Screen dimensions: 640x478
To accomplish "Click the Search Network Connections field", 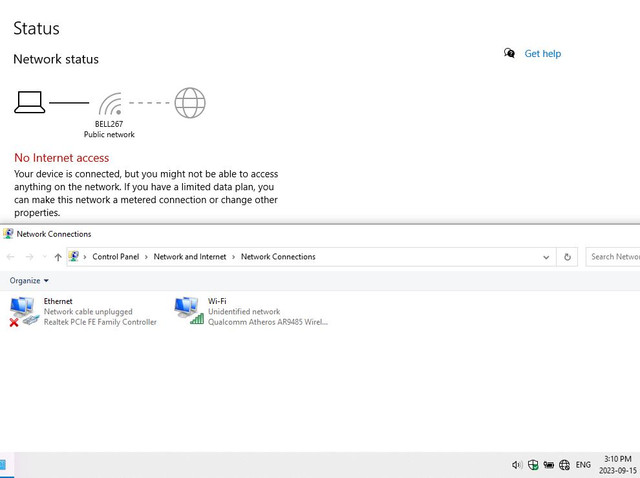I will coord(613,257).
